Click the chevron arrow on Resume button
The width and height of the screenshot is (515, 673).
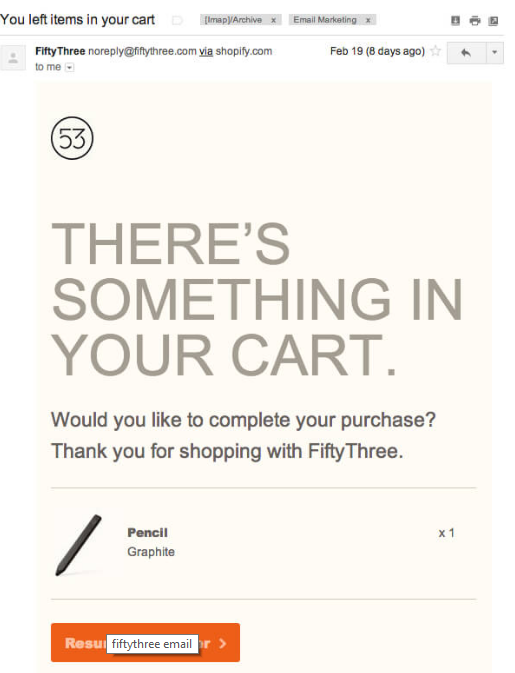click(x=222, y=643)
